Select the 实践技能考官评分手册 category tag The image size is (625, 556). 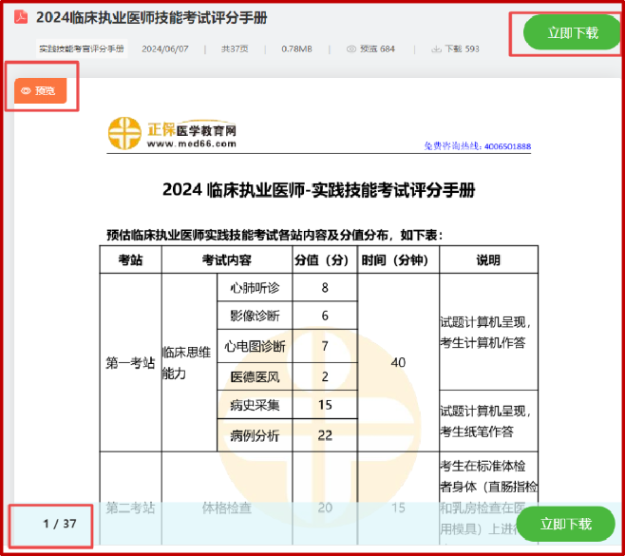pos(82,49)
